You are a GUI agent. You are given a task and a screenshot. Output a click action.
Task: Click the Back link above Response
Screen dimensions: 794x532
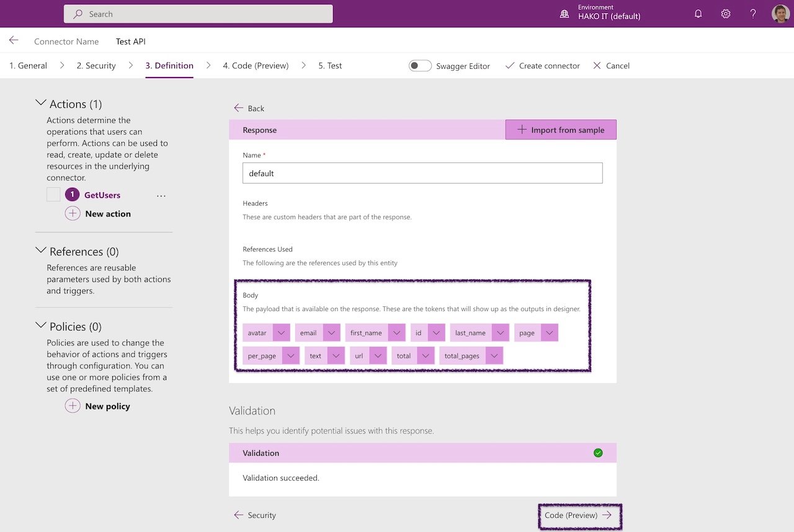pyautogui.click(x=249, y=108)
